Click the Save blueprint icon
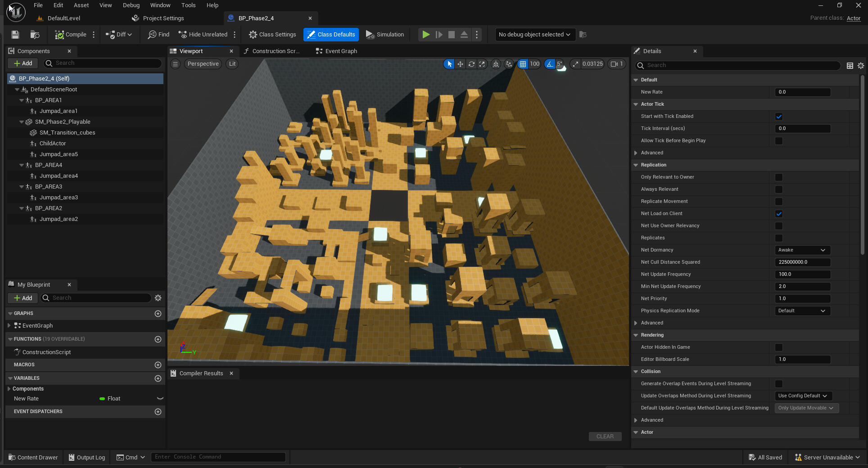This screenshot has height=468, width=868. [15, 35]
